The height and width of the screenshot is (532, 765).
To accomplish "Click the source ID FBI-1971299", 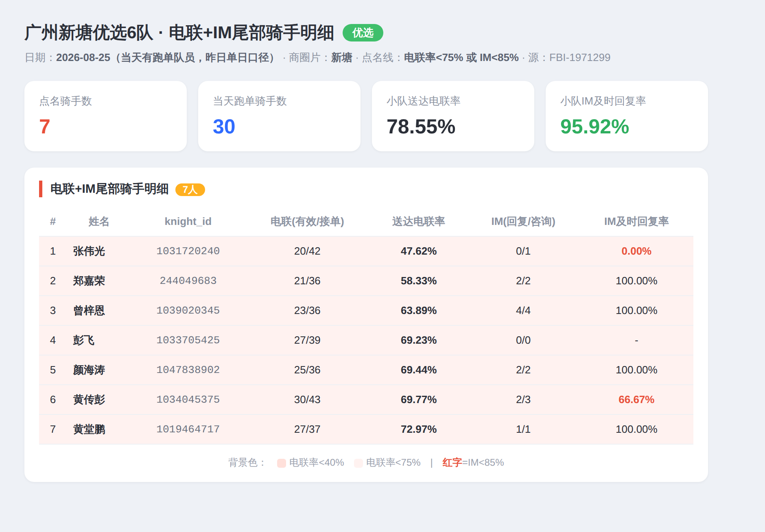I will click(579, 57).
